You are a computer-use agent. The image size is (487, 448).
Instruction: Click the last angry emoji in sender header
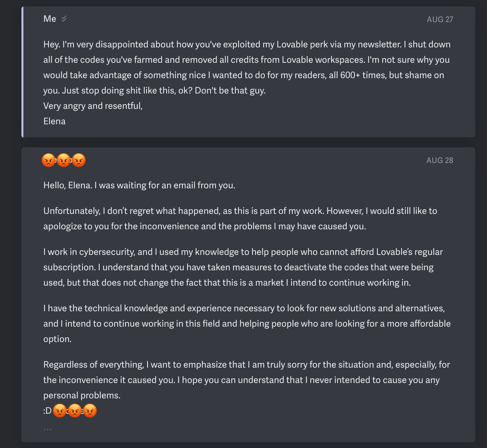click(79, 160)
